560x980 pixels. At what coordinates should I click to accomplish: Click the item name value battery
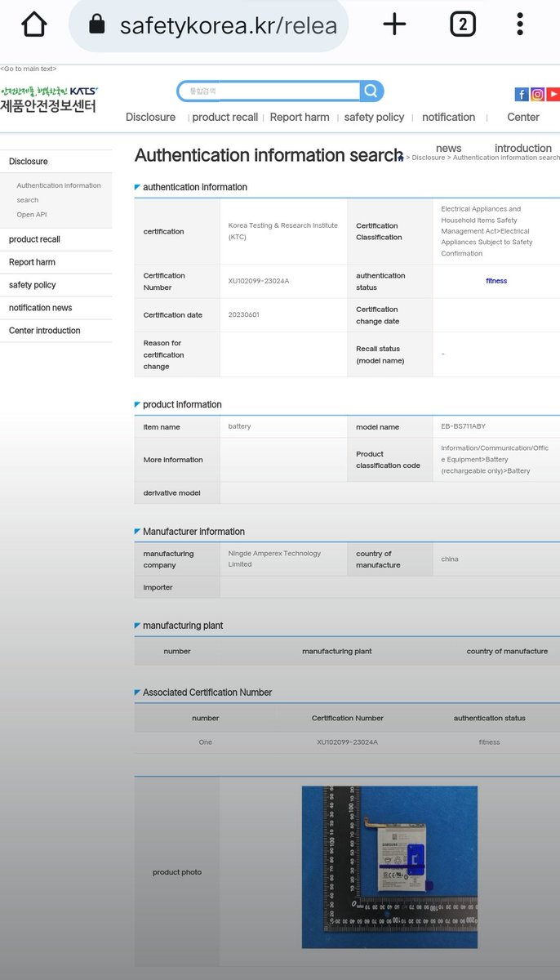tap(240, 426)
